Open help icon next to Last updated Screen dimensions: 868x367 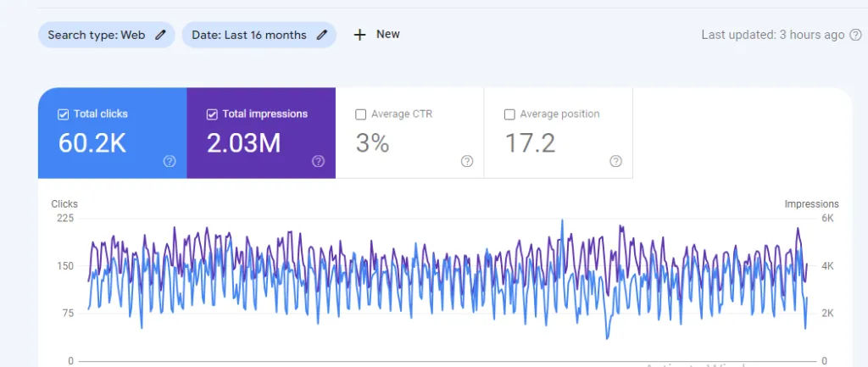pos(856,35)
